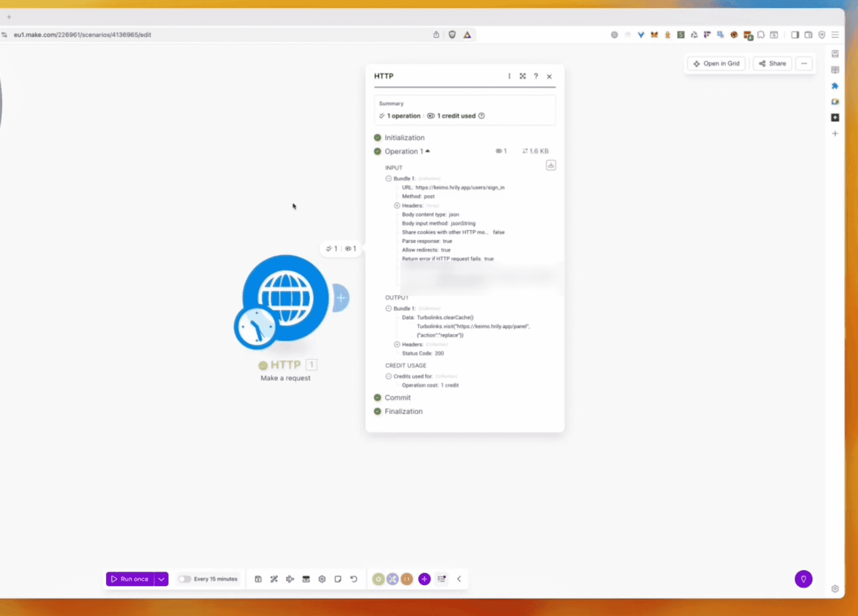Click the Make a request module label
The image size is (858, 616).
click(x=285, y=378)
